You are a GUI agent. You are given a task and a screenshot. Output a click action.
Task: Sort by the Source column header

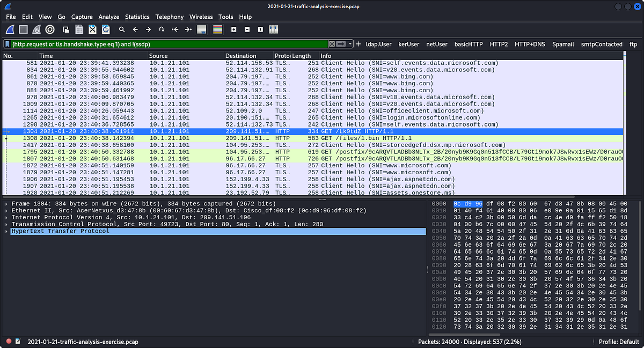click(186, 56)
